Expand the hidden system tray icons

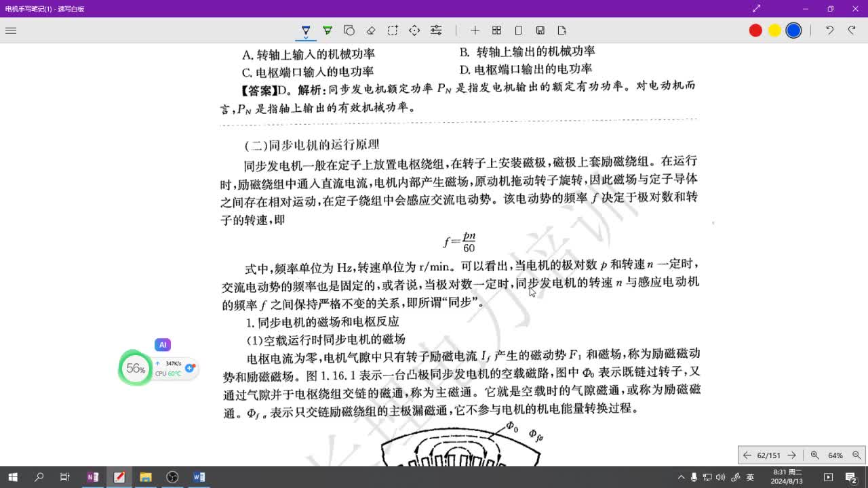pyautogui.click(x=682, y=477)
